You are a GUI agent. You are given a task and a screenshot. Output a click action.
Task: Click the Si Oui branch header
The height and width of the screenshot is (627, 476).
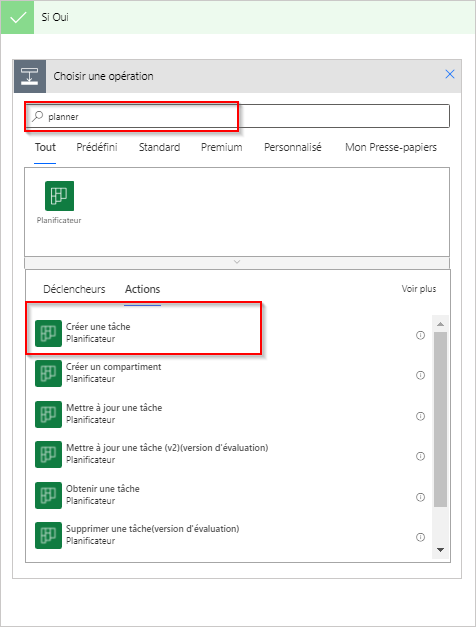[238, 17]
